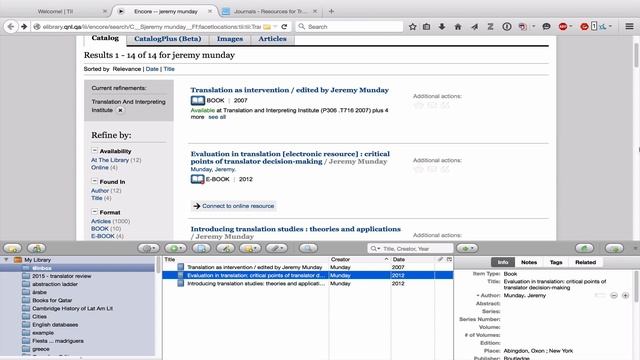640x360 pixels.
Task: Switch to the Welcome | TII tab
Action: pyautogui.click(x=55, y=11)
